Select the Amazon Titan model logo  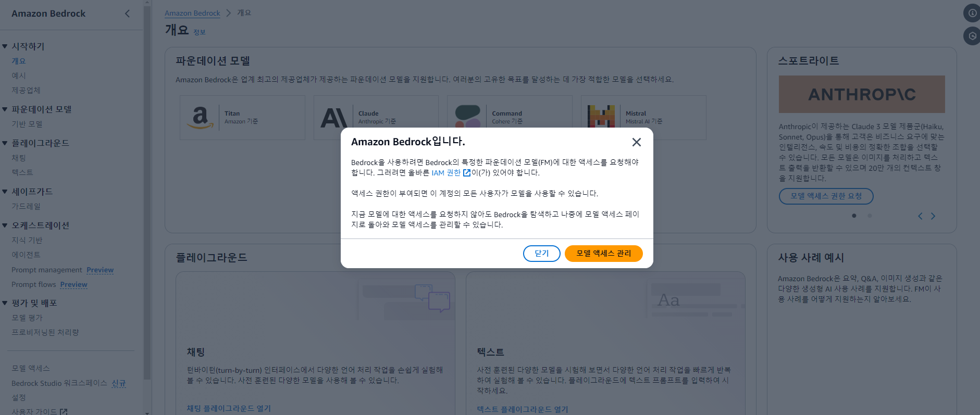click(x=200, y=117)
